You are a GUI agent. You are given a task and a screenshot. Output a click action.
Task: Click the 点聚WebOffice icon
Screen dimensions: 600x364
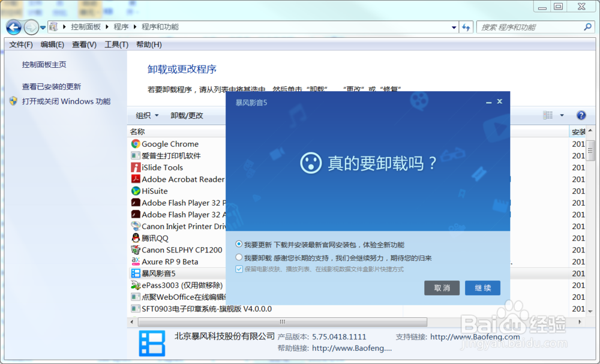pos(136,297)
